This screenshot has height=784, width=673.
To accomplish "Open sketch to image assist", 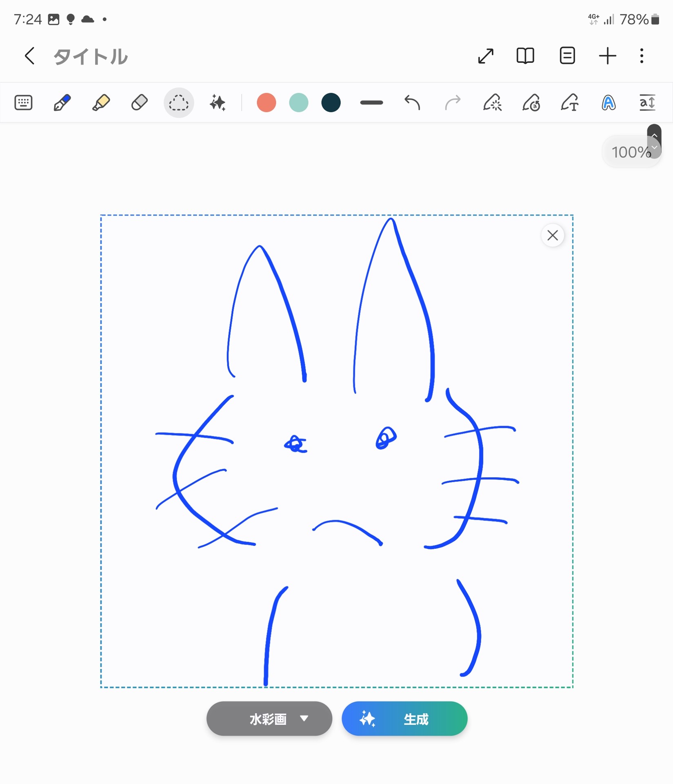I will click(492, 103).
